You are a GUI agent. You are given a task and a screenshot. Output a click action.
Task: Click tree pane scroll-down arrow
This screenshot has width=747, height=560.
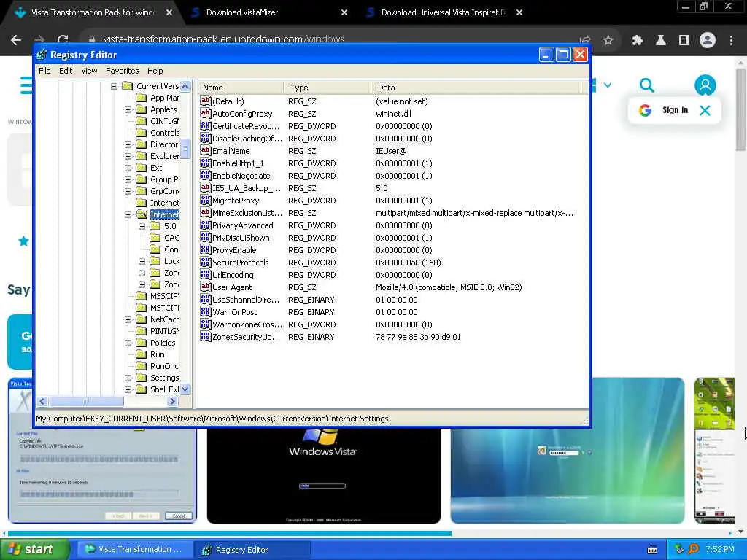(x=185, y=389)
